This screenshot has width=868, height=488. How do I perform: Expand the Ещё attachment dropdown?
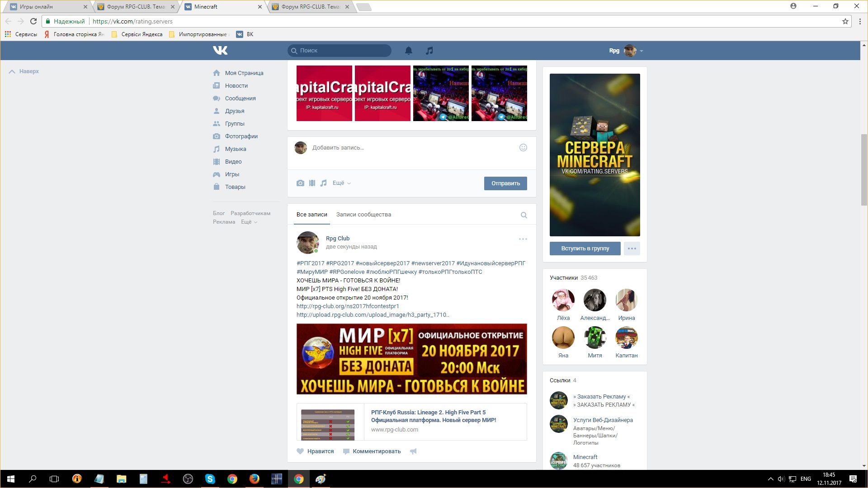[341, 183]
